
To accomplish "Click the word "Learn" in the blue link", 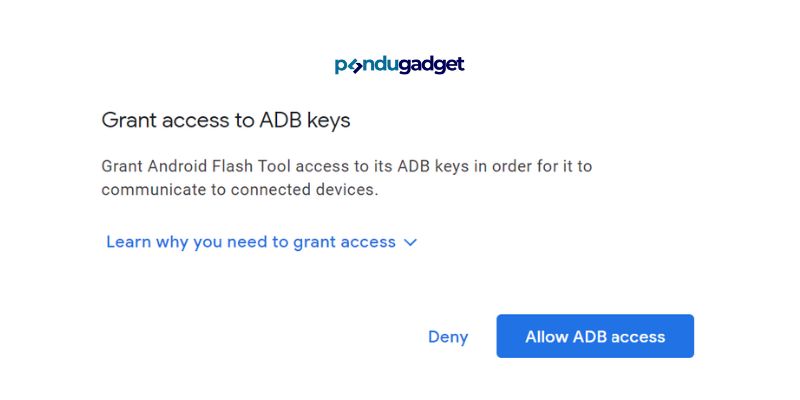I will coord(129,242).
